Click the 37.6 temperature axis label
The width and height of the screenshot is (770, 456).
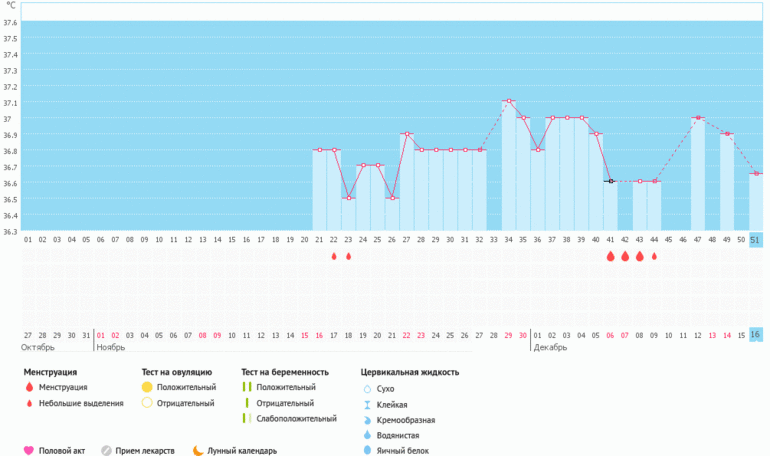(10, 22)
